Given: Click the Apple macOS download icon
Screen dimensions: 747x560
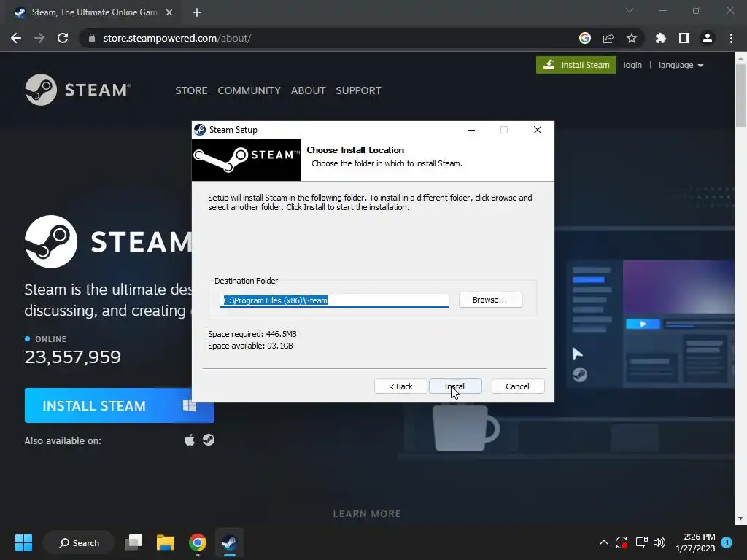Looking at the screenshot, I should [190, 440].
